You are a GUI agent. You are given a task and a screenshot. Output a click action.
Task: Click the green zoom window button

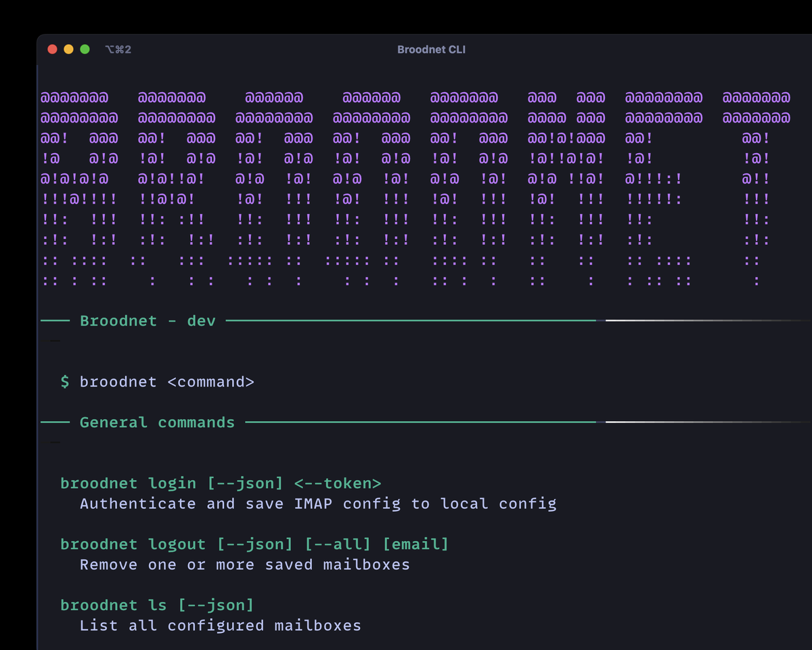[85, 49]
